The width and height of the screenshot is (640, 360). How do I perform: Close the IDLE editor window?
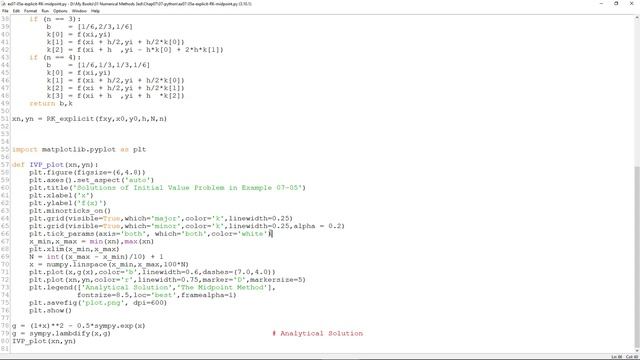tap(631, 4)
